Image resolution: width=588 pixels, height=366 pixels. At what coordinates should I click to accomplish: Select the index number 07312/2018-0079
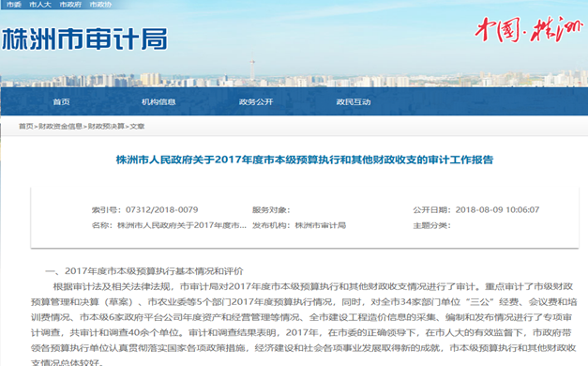(x=161, y=210)
